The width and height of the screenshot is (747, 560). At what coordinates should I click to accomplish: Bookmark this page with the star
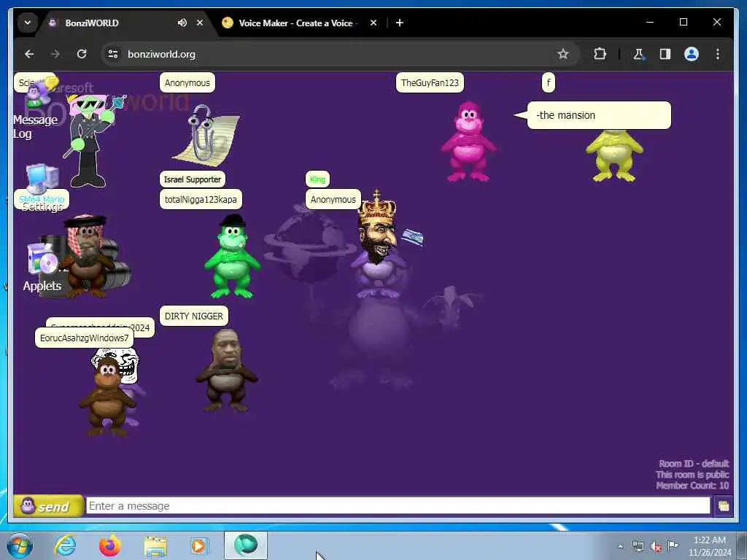(x=563, y=54)
